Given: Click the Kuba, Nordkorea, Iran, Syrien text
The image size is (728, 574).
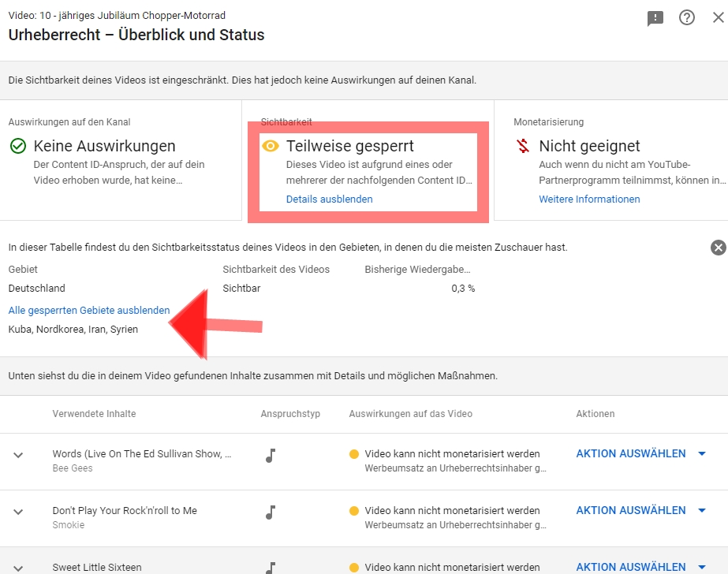Looking at the screenshot, I should click(73, 329).
